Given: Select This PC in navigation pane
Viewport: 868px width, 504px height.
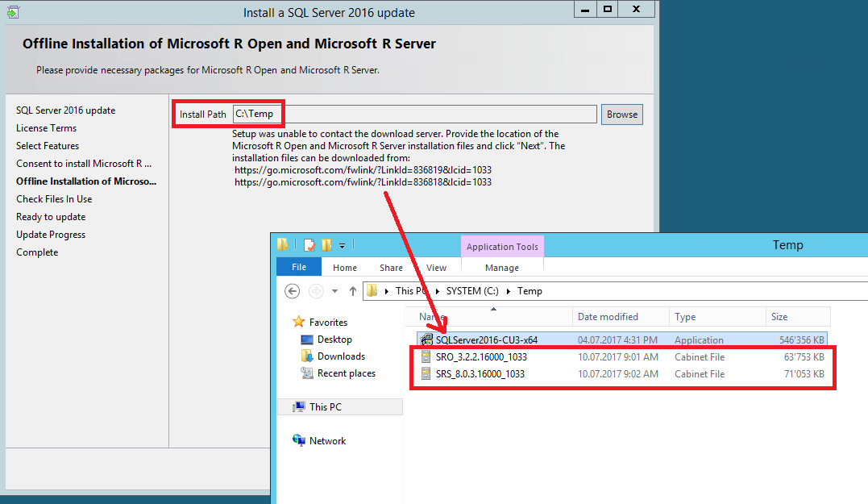Looking at the screenshot, I should click(325, 407).
